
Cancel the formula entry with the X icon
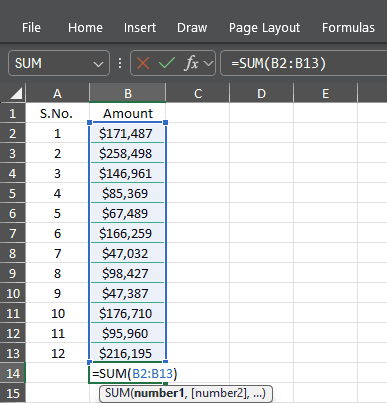(143, 63)
